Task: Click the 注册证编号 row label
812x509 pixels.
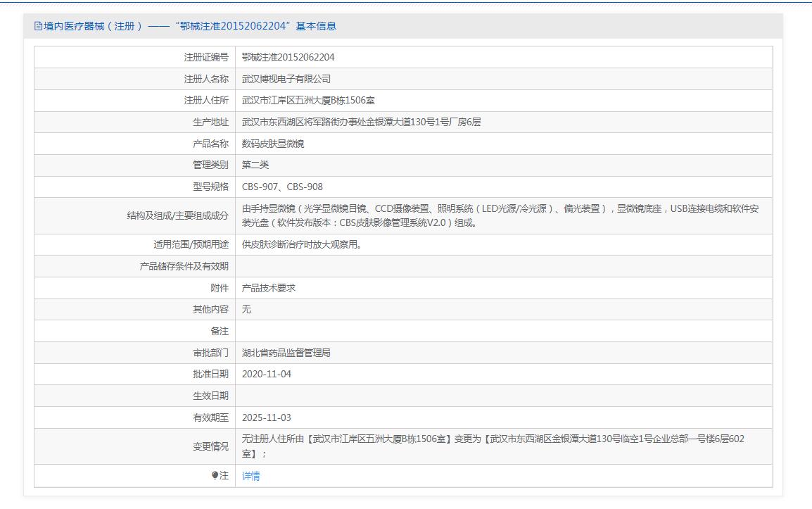Action: (206, 57)
